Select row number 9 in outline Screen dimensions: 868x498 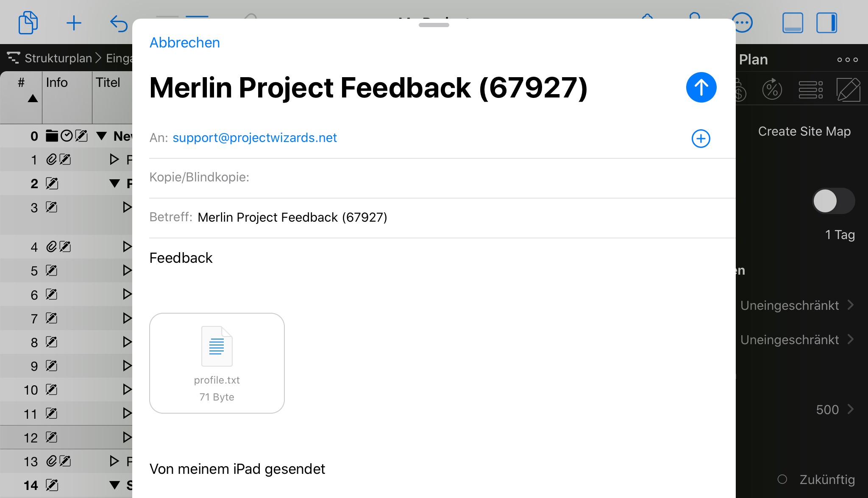(x=34, y=366)
